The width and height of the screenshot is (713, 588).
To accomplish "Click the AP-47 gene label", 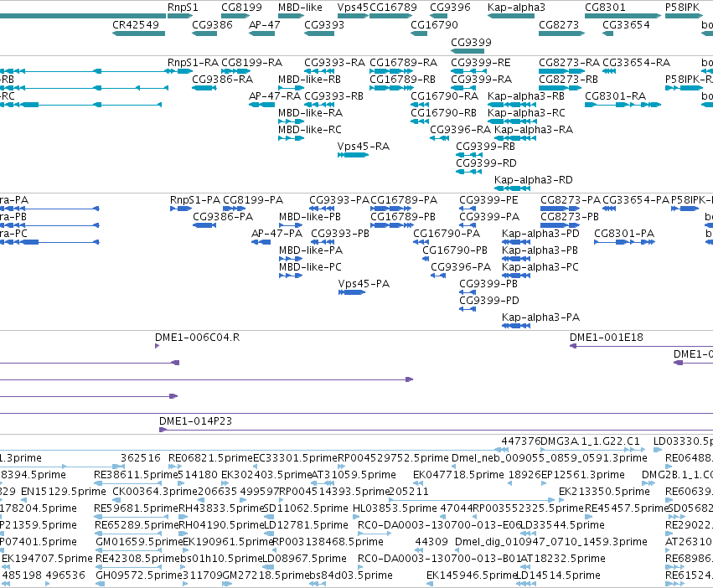I will pos(264,24).
